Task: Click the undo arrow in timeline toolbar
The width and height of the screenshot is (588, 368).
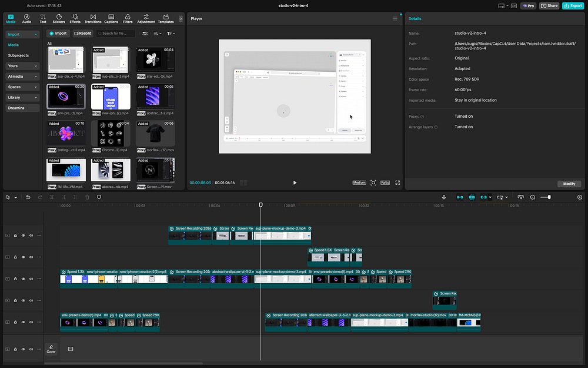Action: click(28, 197)
